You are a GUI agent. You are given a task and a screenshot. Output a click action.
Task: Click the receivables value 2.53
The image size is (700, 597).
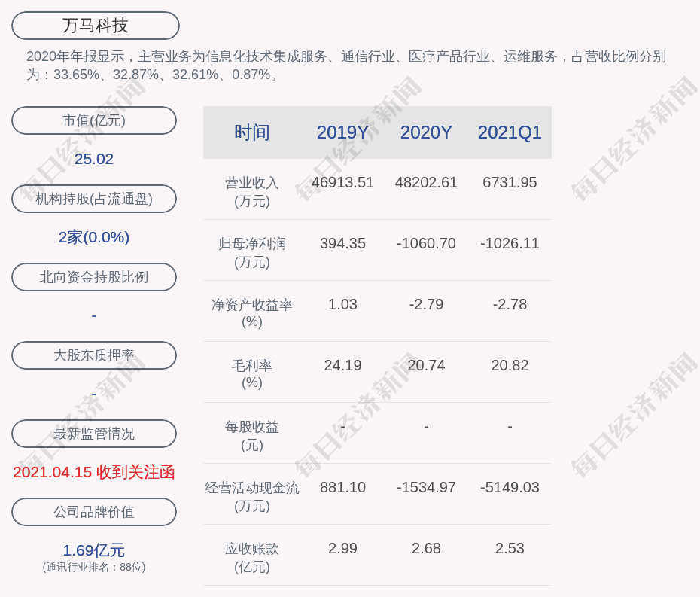[x=510, y=548]
